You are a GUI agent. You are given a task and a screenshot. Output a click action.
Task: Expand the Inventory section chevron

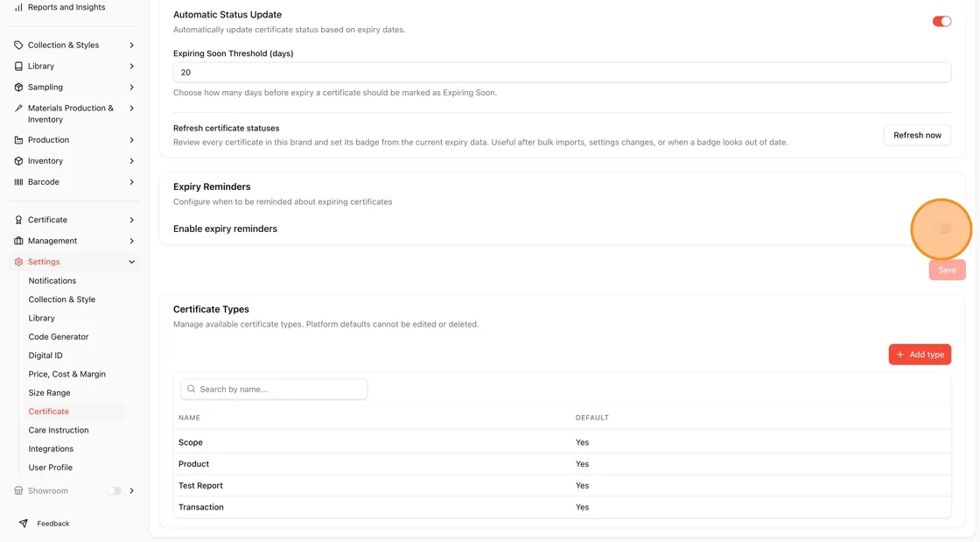pyautogui.click(x=131, y=161)
